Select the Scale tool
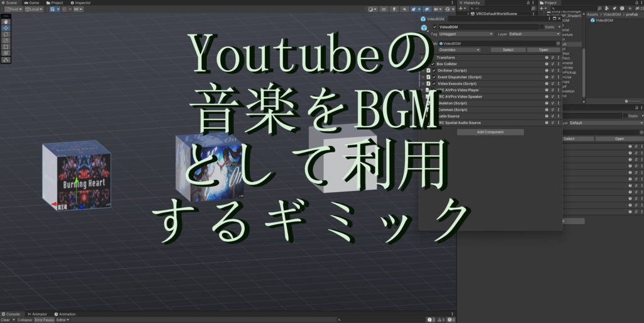The image size is (644, 323). 6,40
